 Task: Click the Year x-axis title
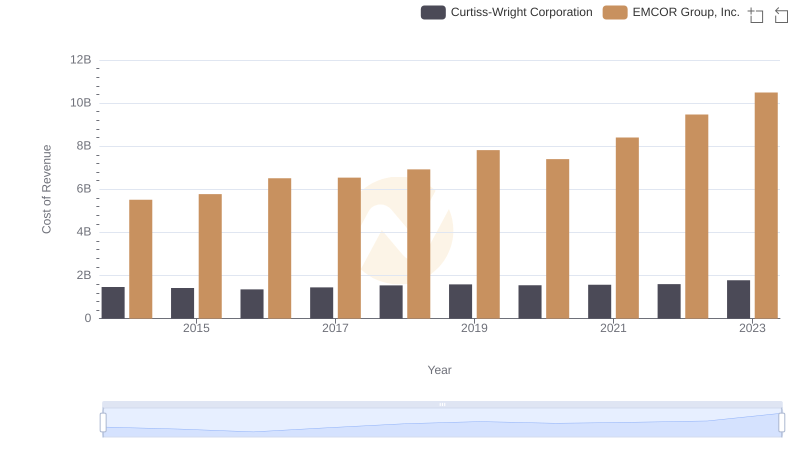coord(440,370)
